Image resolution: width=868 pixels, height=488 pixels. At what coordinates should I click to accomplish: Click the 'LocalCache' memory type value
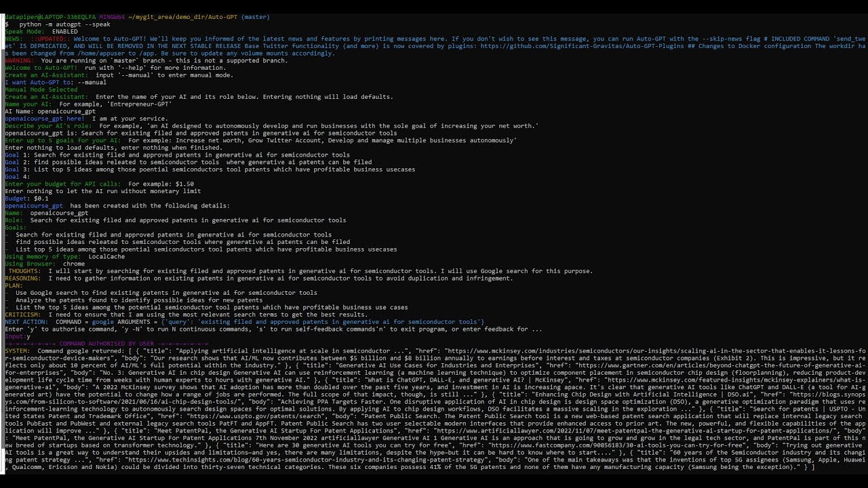click(106, 257)
